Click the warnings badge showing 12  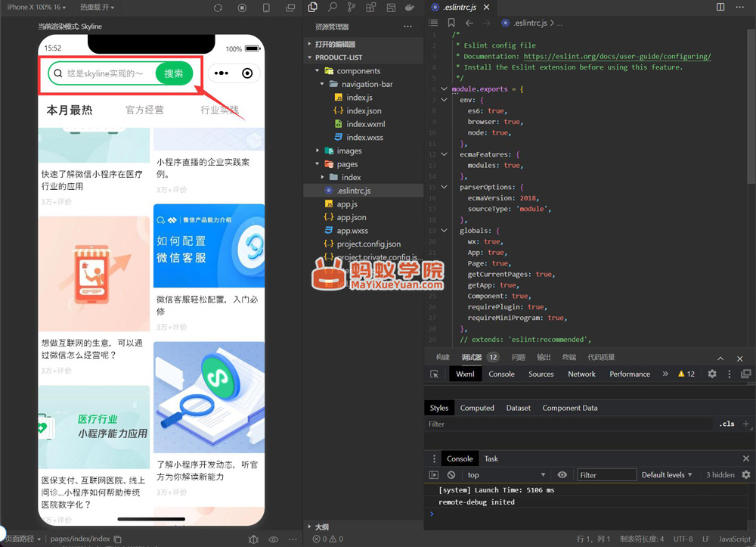coord(686,374)
